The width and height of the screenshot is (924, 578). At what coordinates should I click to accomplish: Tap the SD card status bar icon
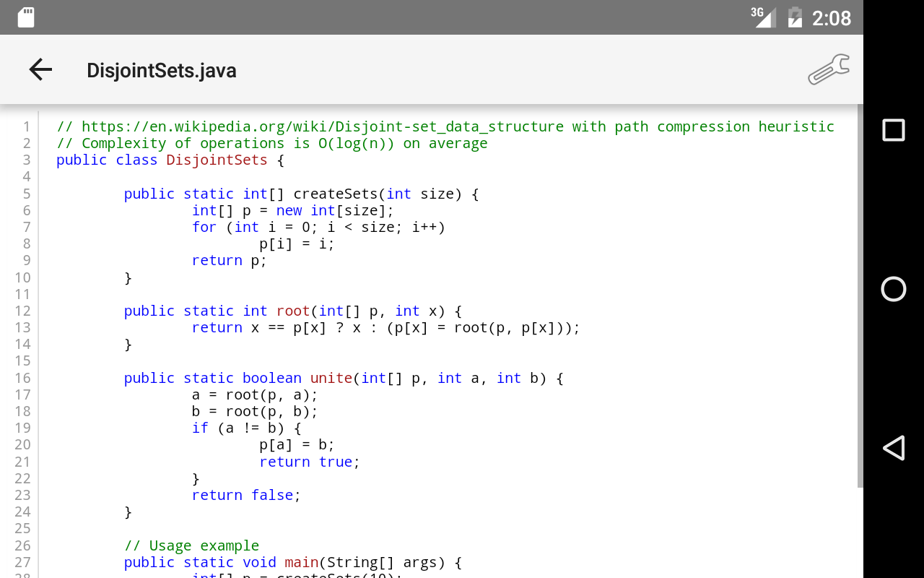click(x=26, y=17)
